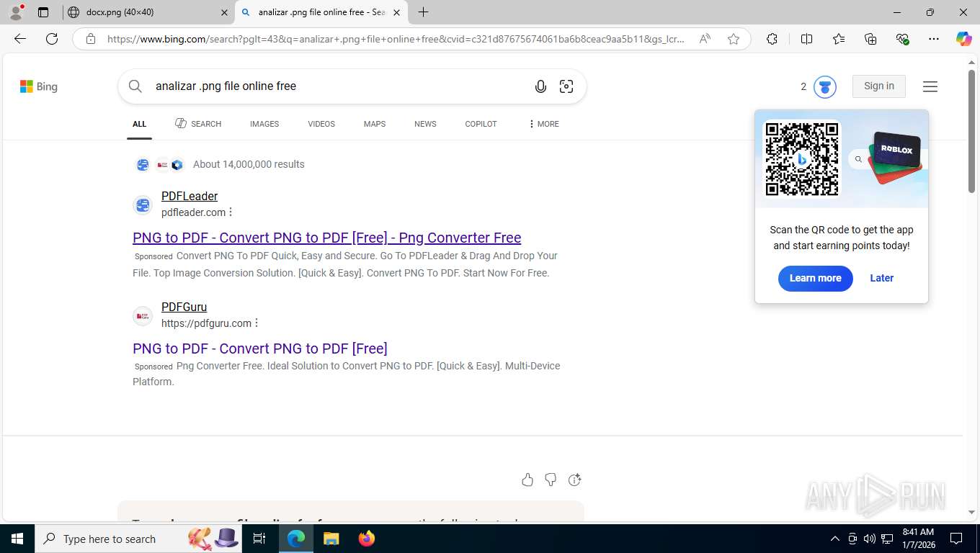
Task: Click the address bar URL
Action: tap(396, 39)
